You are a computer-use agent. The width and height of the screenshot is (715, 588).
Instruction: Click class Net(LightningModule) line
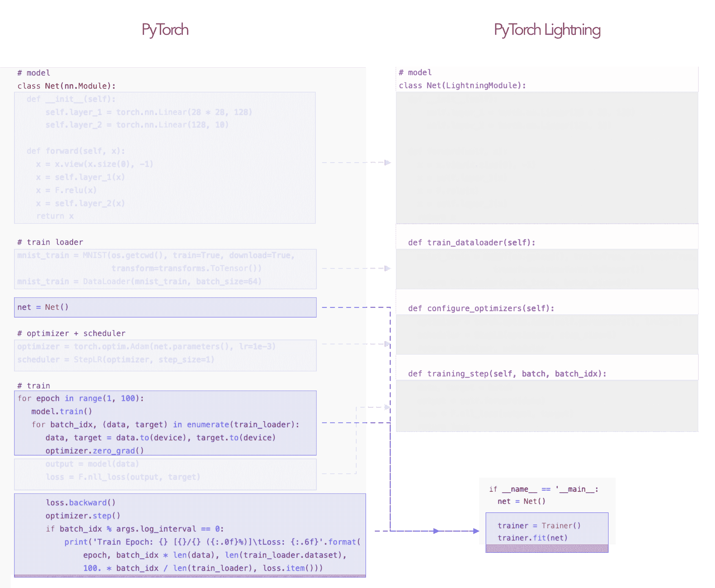tap(462, 85)
